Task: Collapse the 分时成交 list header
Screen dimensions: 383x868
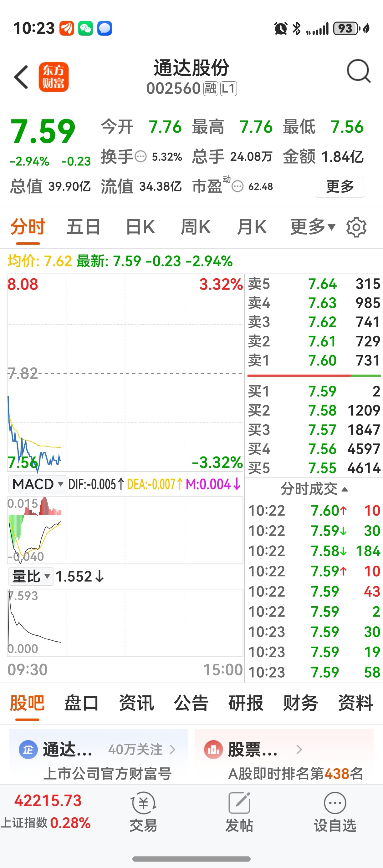Action: (x=314, y=489)
